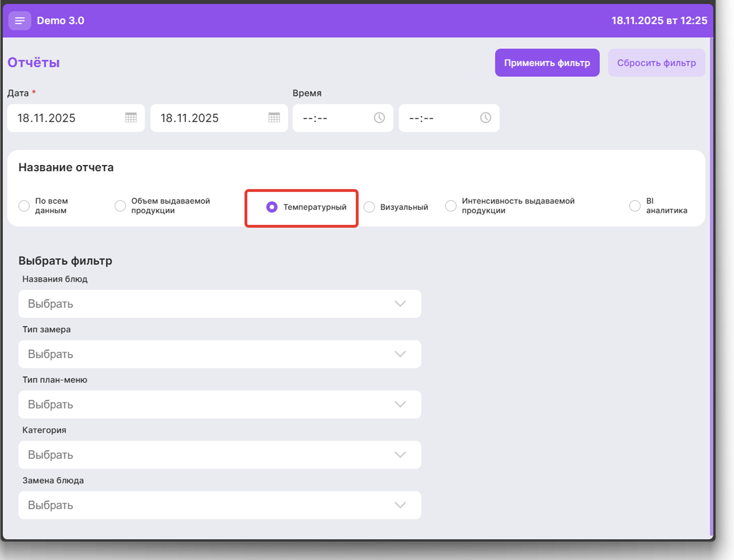Open the "Категория" dropdown

click(220, 455)
